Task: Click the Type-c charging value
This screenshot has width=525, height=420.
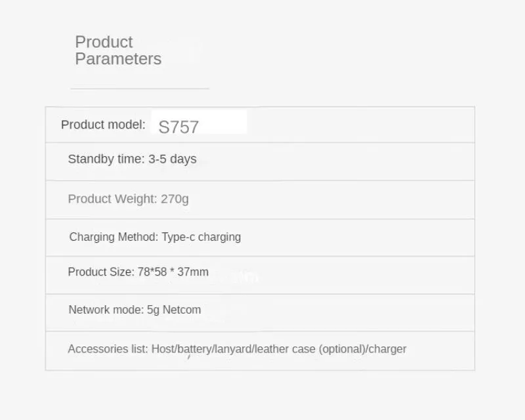Action: coord(201,237)
